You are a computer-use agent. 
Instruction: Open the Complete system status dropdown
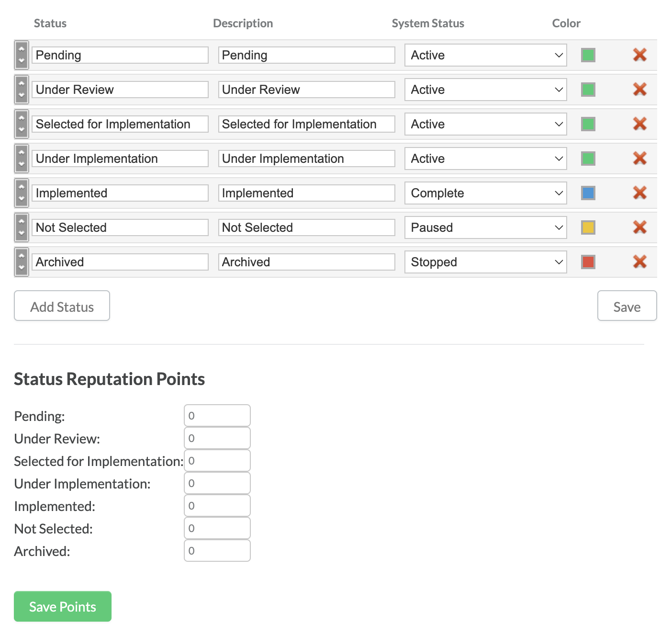pyautogui.click(x=485, y=193)
